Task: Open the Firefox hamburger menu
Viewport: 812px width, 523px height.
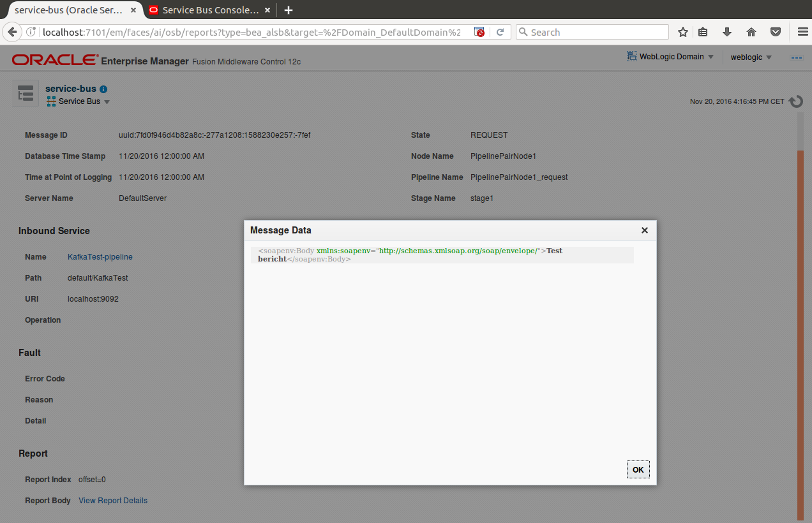Action: click(x=802, y=31)
